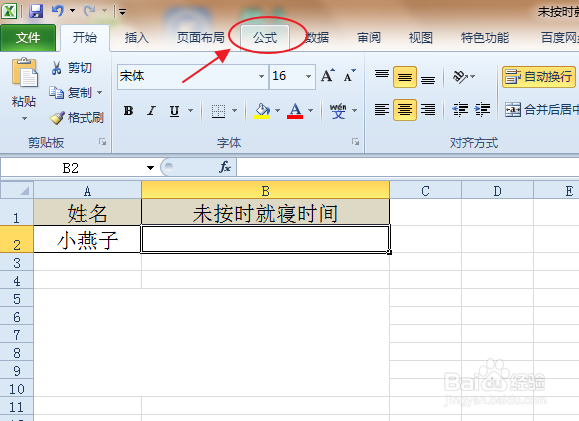Click the 剪切 cut button
Screen dimensions: 579x421
[x=72, y=68]
